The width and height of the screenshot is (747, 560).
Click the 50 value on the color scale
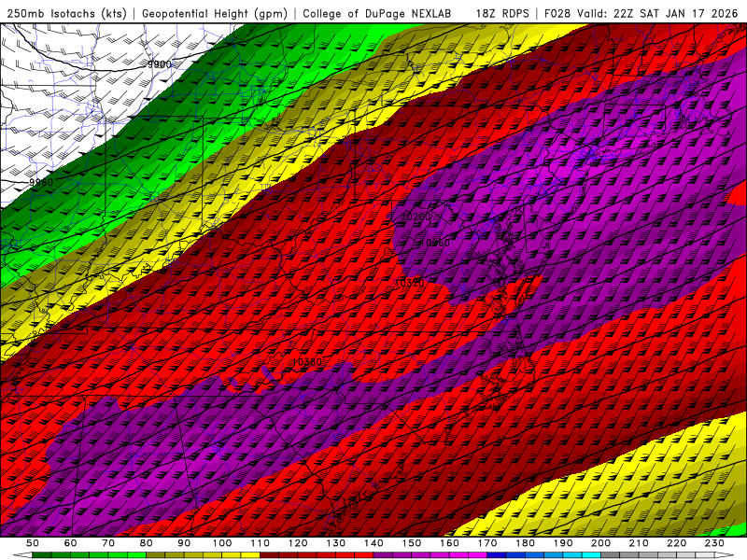[33, 543]
